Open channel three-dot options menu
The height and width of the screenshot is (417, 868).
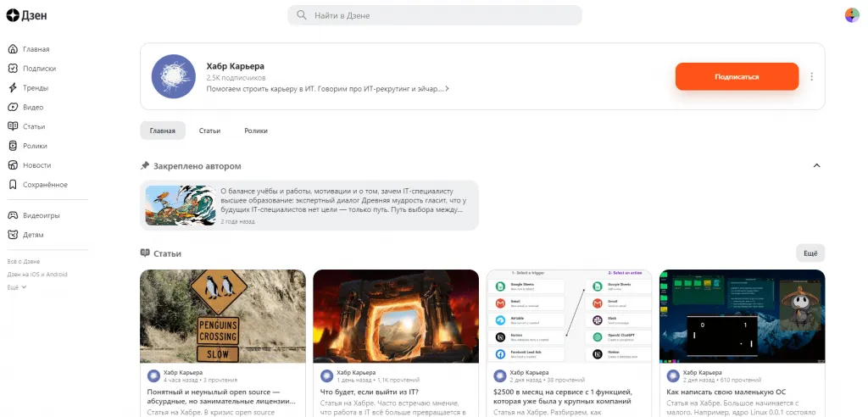(811, 76)
